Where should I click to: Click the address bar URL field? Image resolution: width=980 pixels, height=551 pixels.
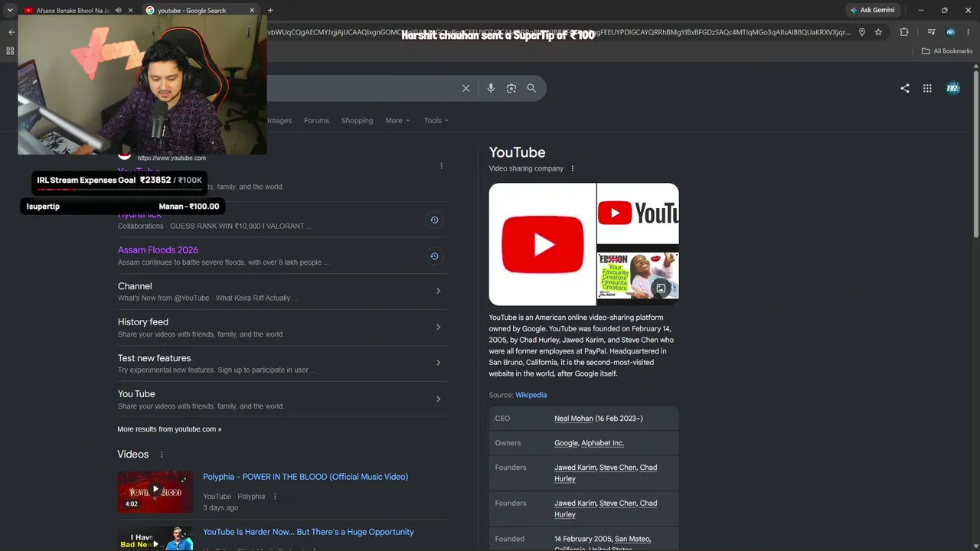(559, 32)
